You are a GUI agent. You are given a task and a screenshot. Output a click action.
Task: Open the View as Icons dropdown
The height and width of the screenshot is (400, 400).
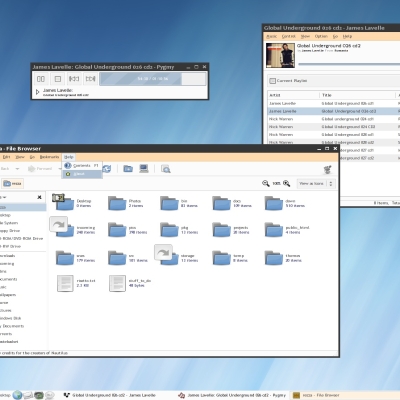[x=316, y=183]
